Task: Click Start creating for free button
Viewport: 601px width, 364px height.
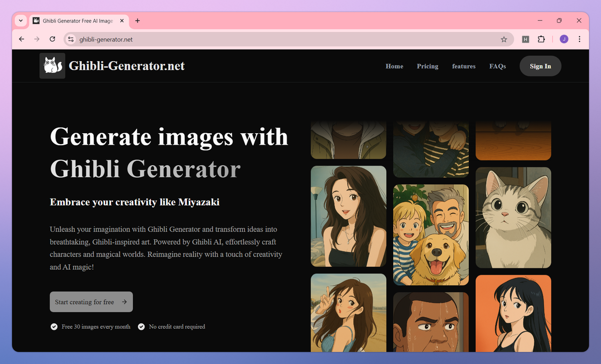Action: 91,302
